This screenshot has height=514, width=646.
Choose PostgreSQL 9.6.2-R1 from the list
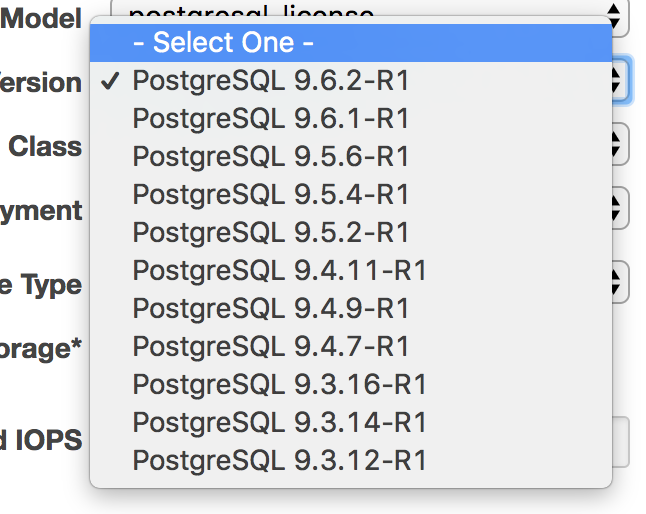(x=351, y=81)
